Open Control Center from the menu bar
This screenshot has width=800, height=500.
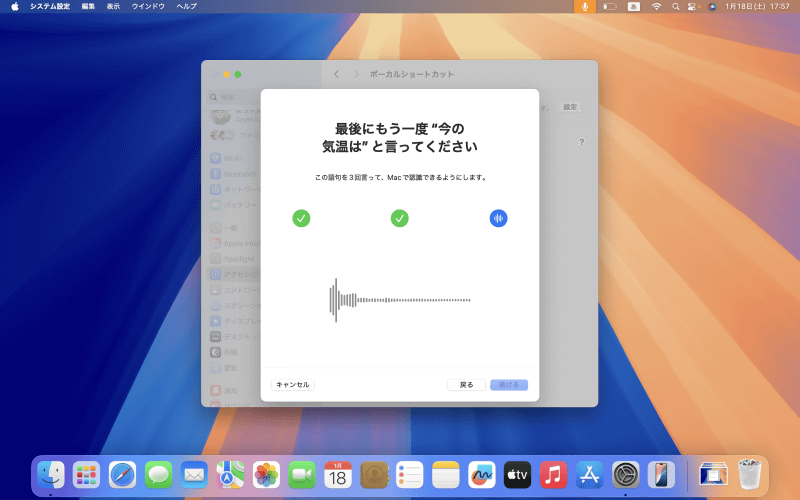692,7
